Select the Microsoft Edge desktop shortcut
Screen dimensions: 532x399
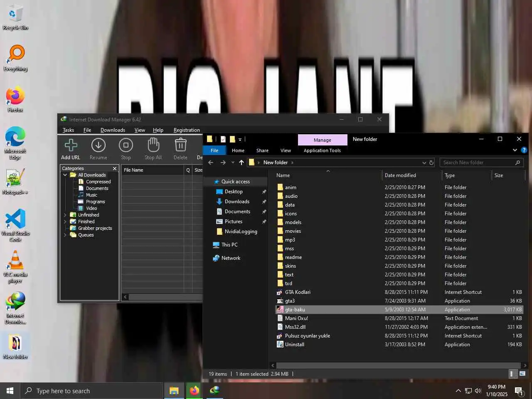[x=15, y=143]
